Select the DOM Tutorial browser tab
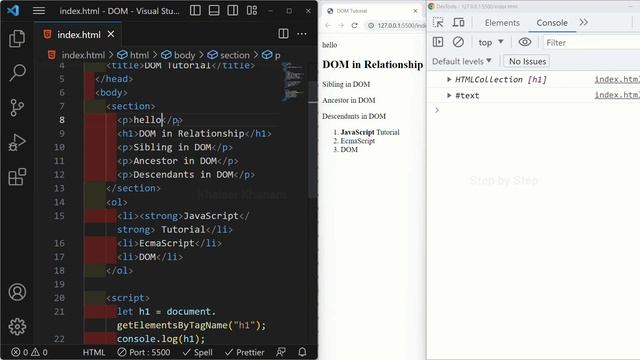The width and height of the screenshot is (640, 360). [x=372, y=11]
